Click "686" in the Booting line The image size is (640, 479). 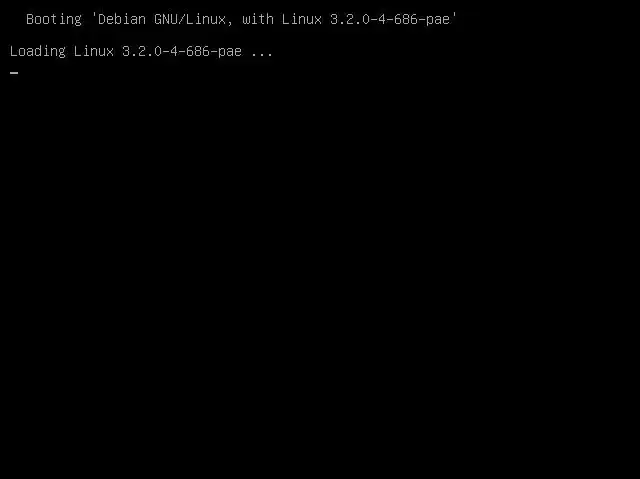click(x=406, y=19)
